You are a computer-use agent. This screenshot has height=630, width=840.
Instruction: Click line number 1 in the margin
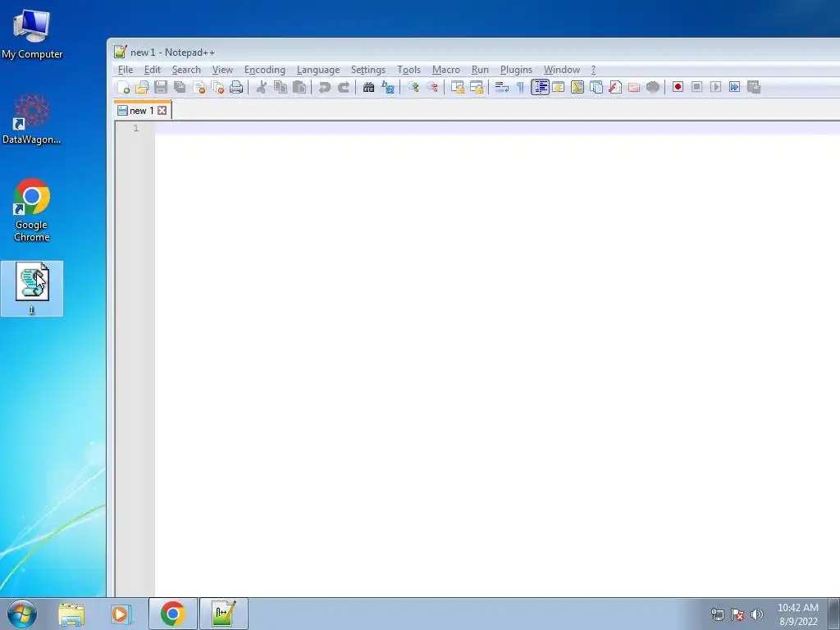[x=135, y=128]
